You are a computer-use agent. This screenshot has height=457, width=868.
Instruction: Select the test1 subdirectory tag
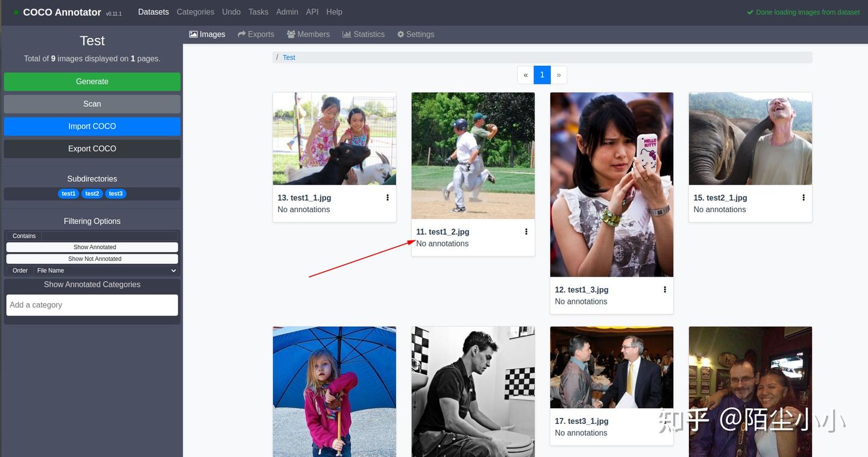[69, 194]
